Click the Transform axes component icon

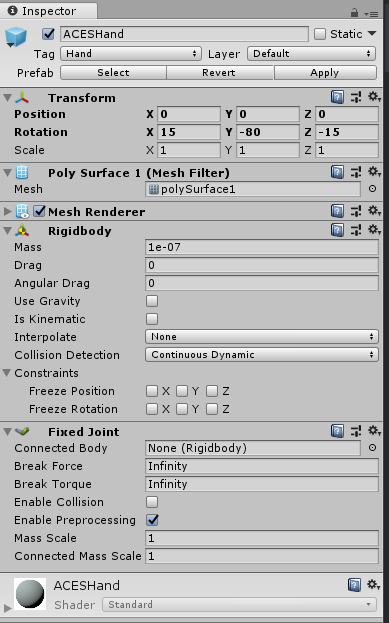pos(22,97)
